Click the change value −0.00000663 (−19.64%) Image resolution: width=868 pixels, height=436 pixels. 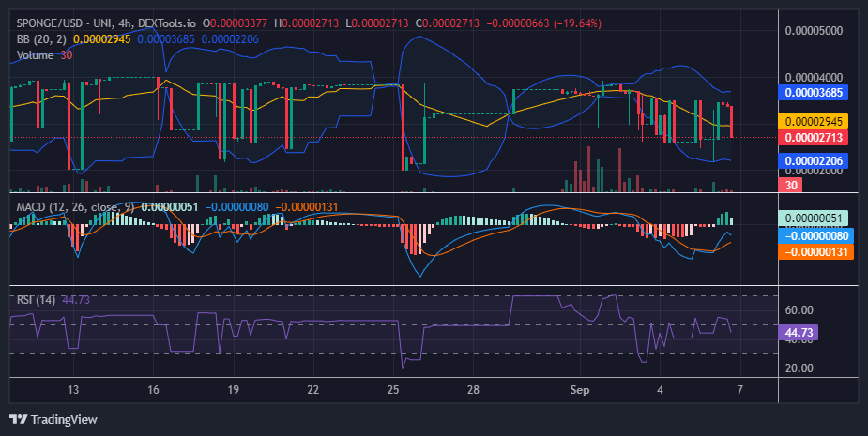coord(543,23)
